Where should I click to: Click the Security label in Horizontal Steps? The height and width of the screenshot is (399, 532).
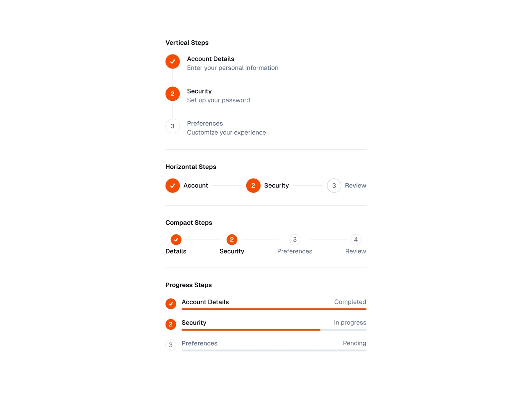point(276,186)
